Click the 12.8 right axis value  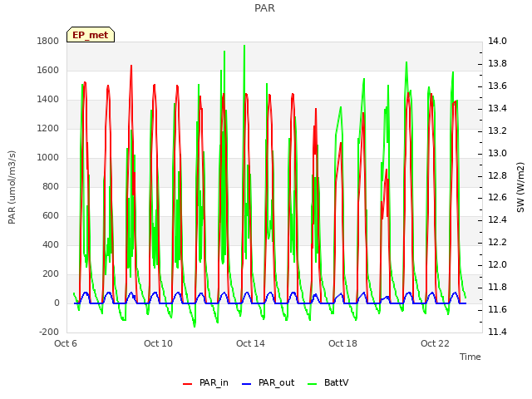tap(497, 175)
